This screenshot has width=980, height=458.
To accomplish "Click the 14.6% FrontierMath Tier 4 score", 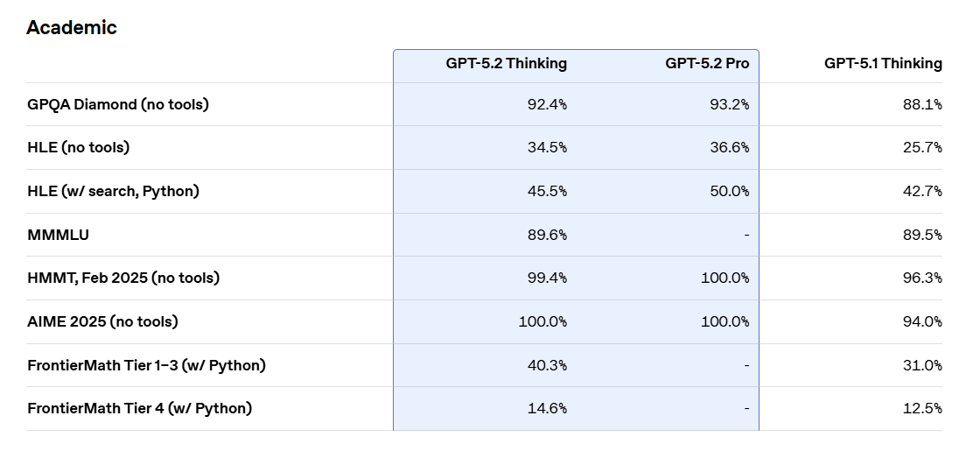I will click(548, 408).
